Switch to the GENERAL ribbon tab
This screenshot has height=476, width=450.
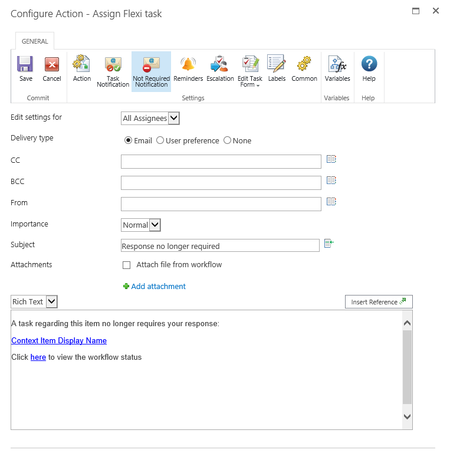pos(35,42)
